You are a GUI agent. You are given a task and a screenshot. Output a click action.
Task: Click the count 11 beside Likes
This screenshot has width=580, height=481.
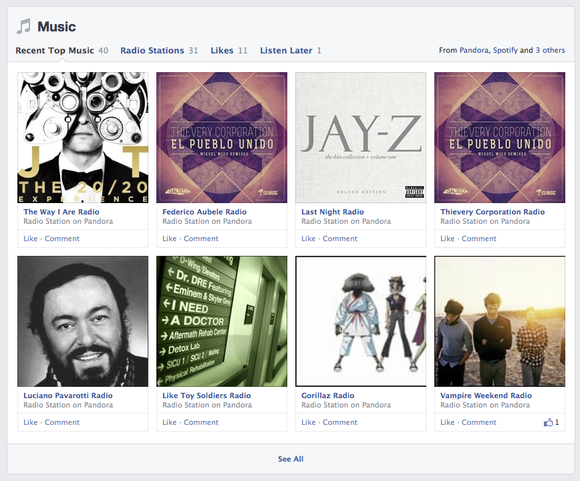click(x=243, y=50)
